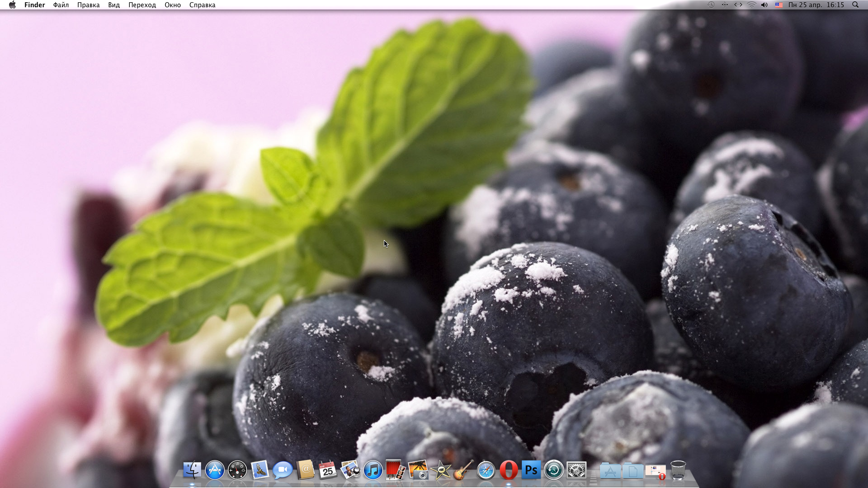Screen dimensions: 868x488
Task: Open the Opera browser from the Dock
Action: pos(509,470)
